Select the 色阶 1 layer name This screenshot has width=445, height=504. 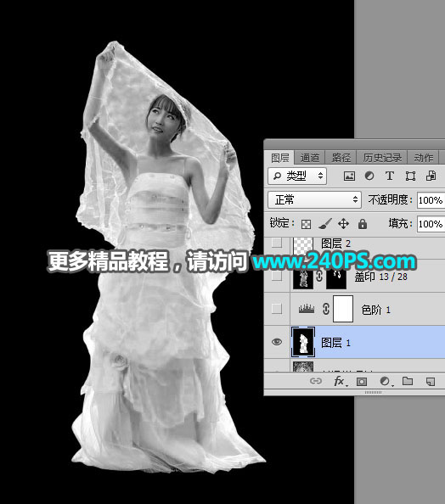tap(375, 310)
